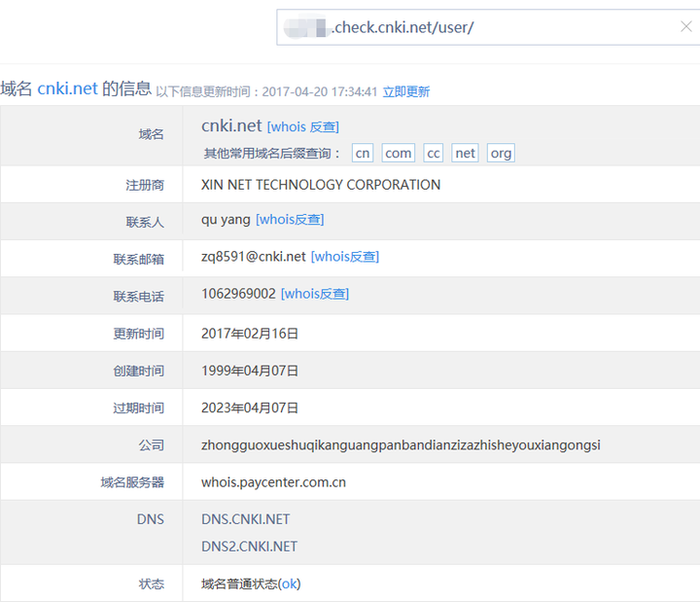Viewport: 700px width, 602px height.
Task: Choose the cc domain suffix button
Action: click(434, 154)
